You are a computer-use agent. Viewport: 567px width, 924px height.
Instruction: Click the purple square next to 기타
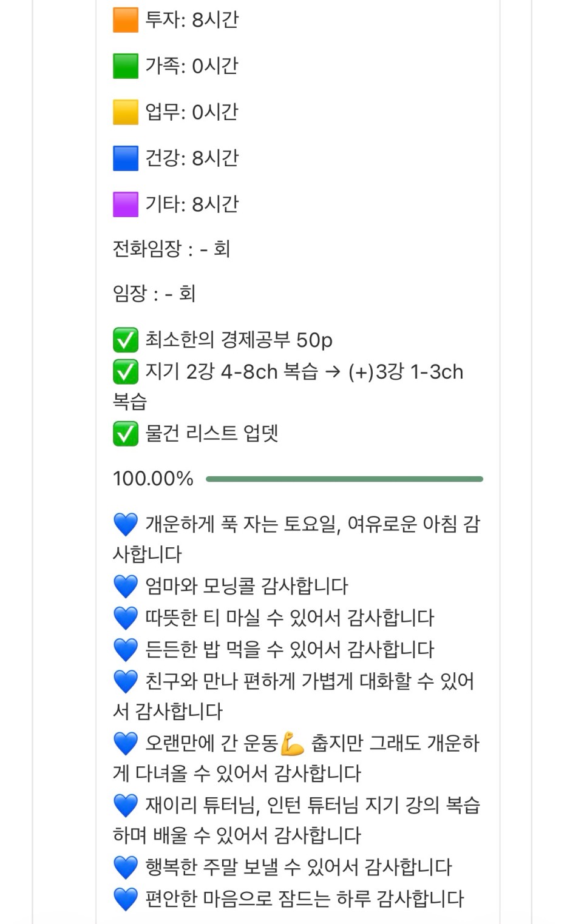(x=126, y=204)
